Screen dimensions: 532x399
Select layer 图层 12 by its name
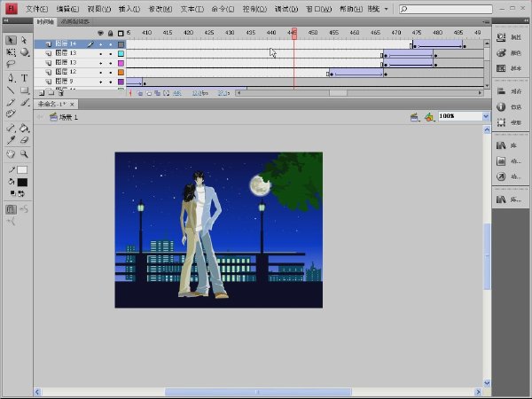coord(66,72)
